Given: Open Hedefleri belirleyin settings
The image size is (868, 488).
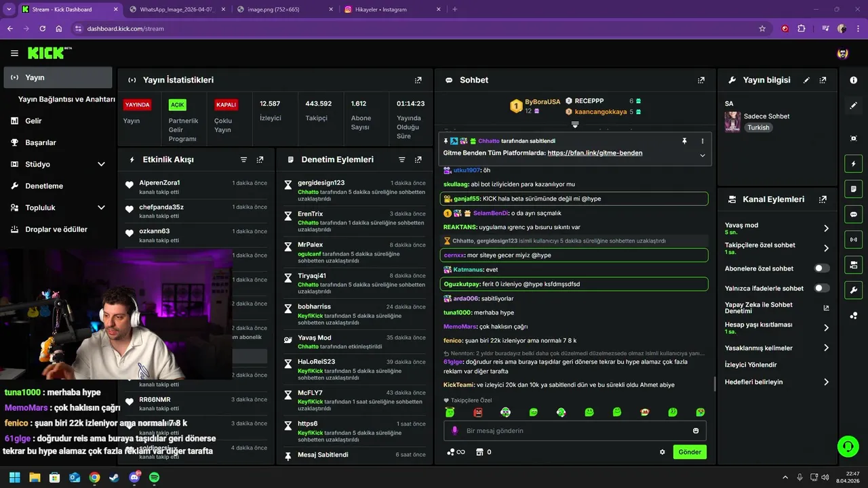Looking at the screenshot, I should 776,382.
